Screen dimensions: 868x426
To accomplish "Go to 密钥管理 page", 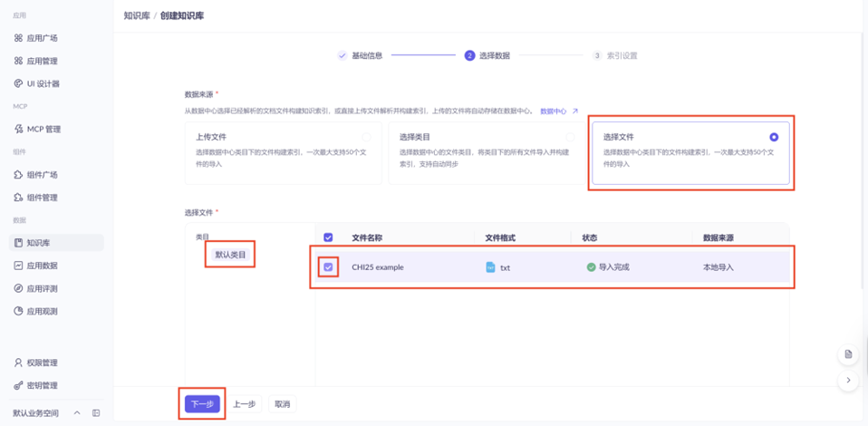I will (42, 385).
